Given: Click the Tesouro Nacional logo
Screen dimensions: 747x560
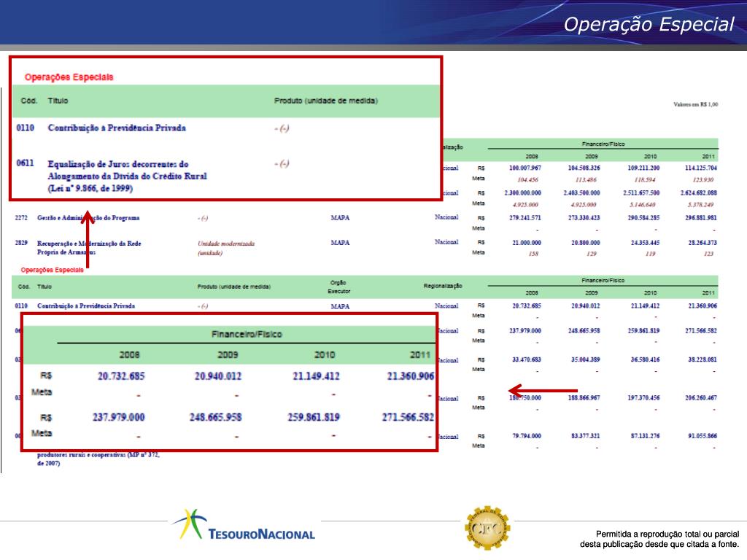Looking at the screenshot, I should pos(244,526).
